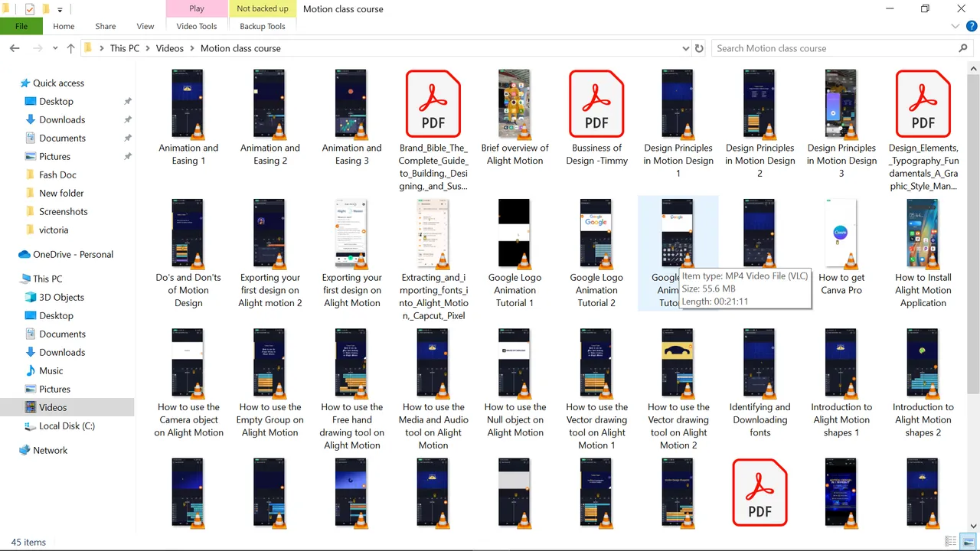The height and width of the screenshot is (551, 980).
Task: Select Design Principles in Motion Design 1
Action: click(x=678, y=123)
